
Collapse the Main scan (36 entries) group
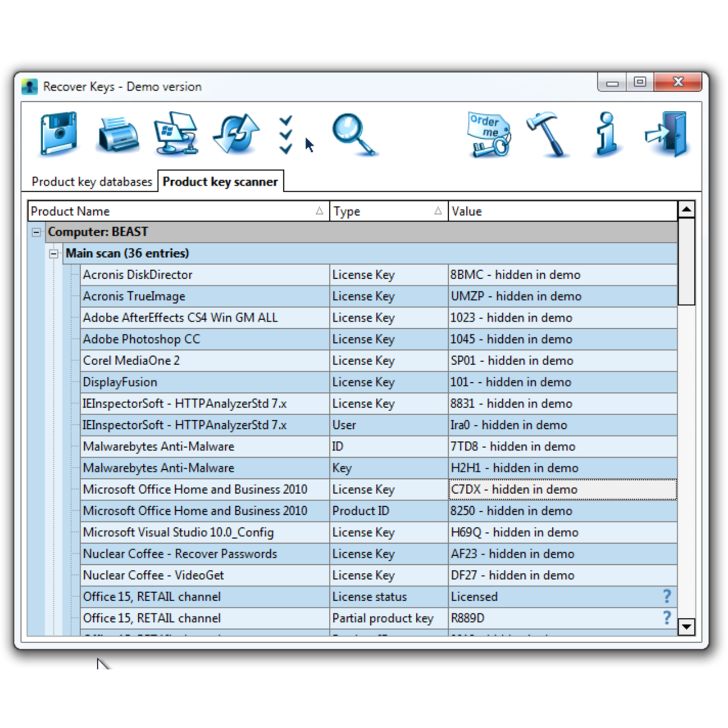53,254
